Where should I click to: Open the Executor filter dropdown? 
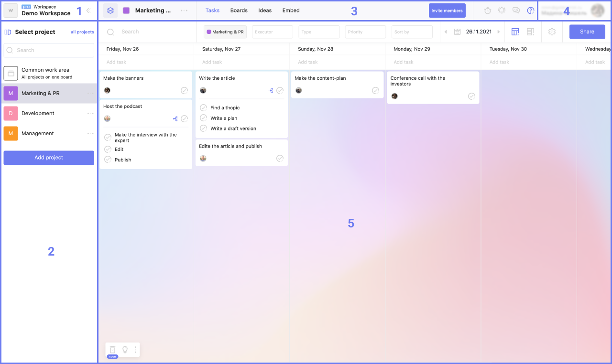point(272,32)
